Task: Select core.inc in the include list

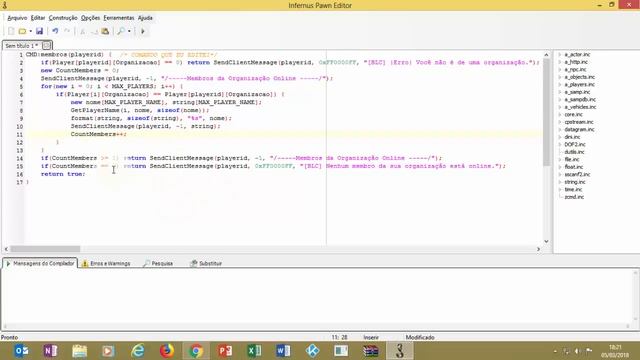Action: pos(573,114)
